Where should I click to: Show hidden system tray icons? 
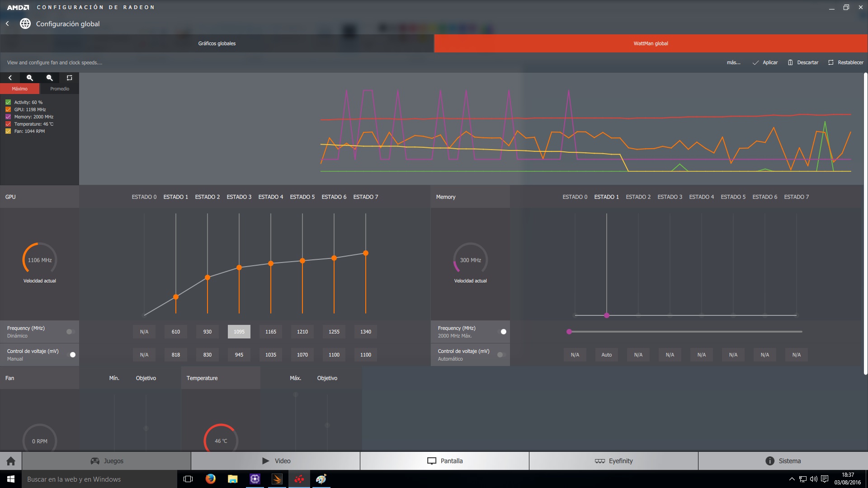[792, 479]
